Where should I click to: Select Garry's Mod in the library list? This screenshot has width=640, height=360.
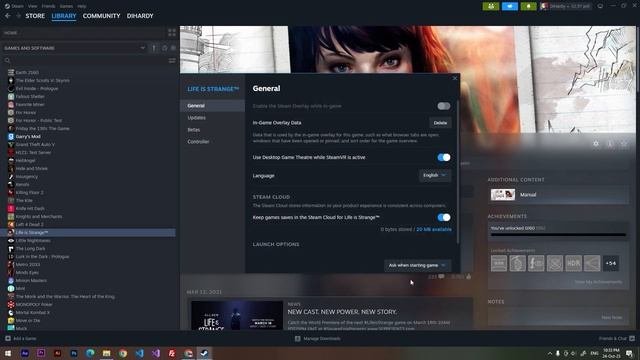pyautogui.click(x=28, y=136)
